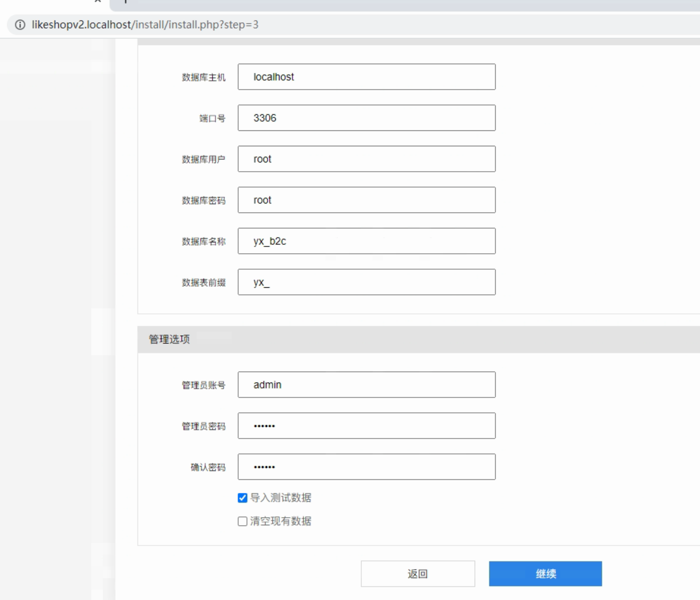Click the 管理员密码 password field
Screen dimensions: 700x600
point(366,426)
